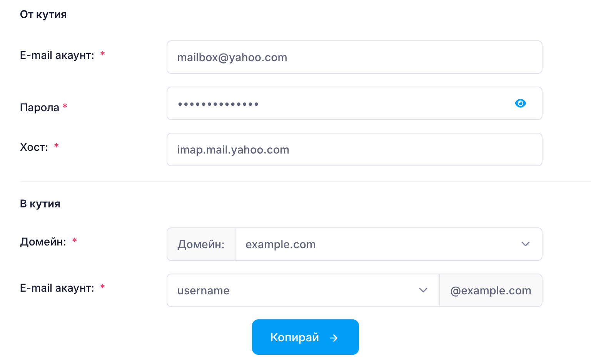611x364 pixels.
Task: Click the red asterisk beside Парола label
Action: (65, 105)
